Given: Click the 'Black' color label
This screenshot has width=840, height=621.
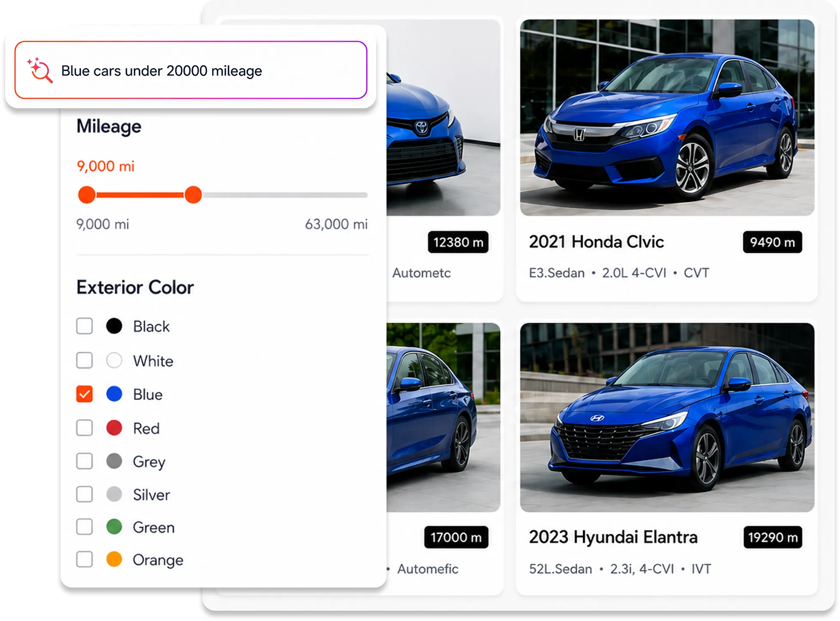Looking at the screenshot, I should pos(151,326).
